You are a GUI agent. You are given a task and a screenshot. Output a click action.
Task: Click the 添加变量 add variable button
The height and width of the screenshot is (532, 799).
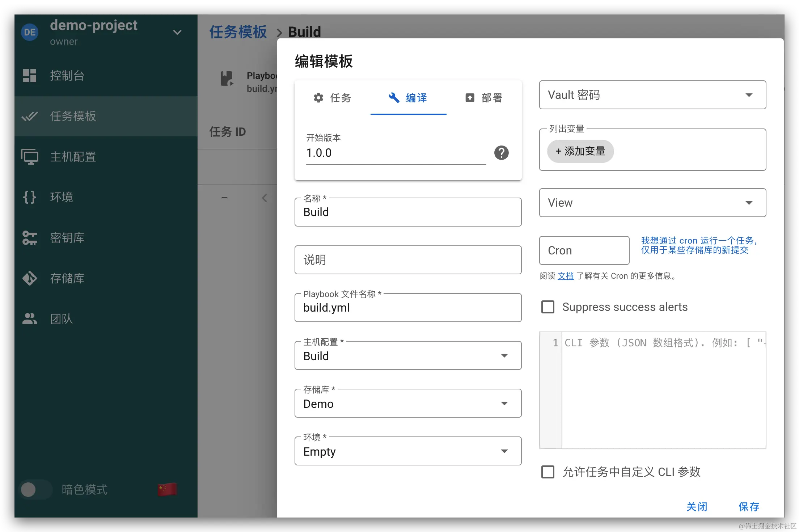tap(580, 151)
